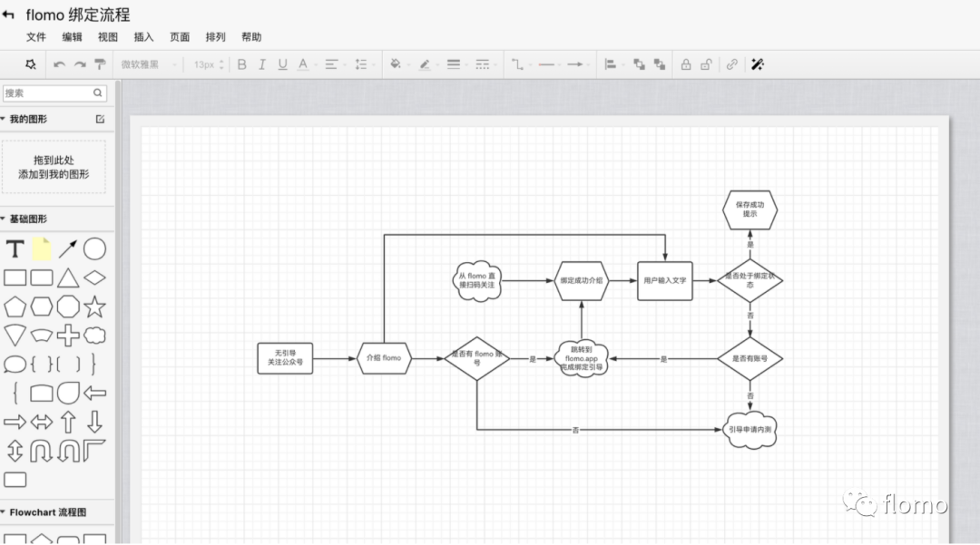Click the back arrow beside the title
The height and width of the screenshot is (545, 980).
[8, 15]
